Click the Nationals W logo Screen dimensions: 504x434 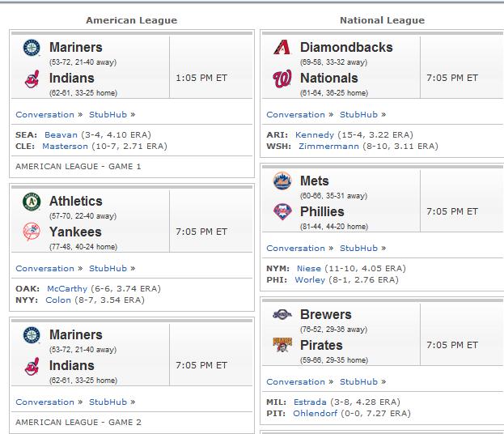[x=282, y=79]
